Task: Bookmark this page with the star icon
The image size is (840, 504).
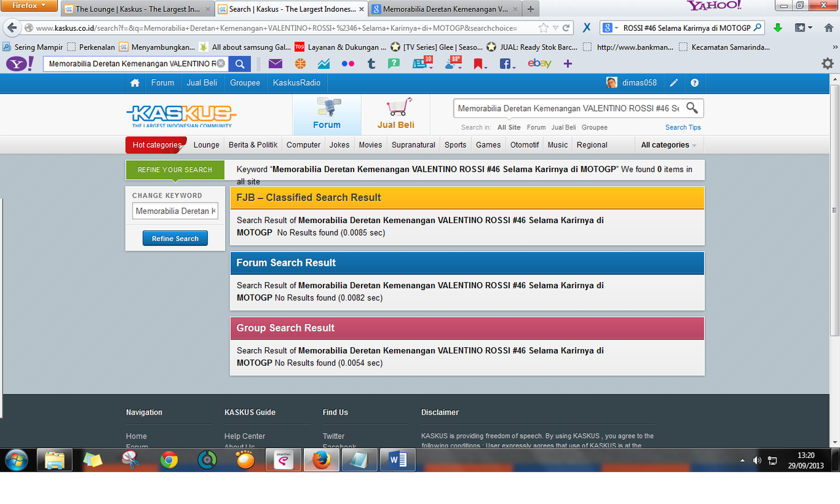Action: 543,28
